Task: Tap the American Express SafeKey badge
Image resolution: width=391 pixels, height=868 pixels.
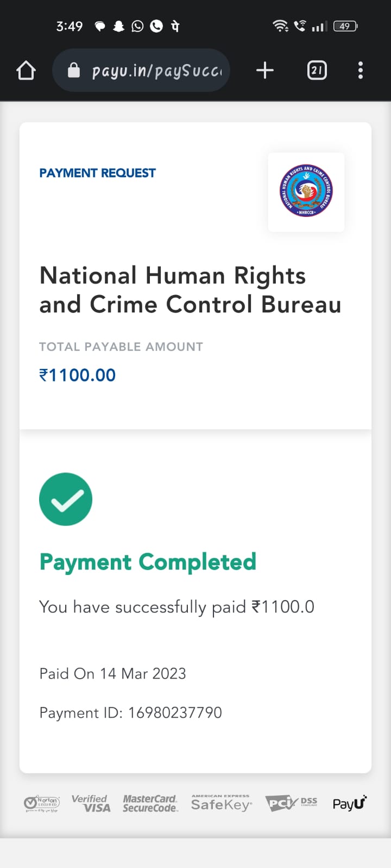Action: pyautogui.click(x=221, y=803)
